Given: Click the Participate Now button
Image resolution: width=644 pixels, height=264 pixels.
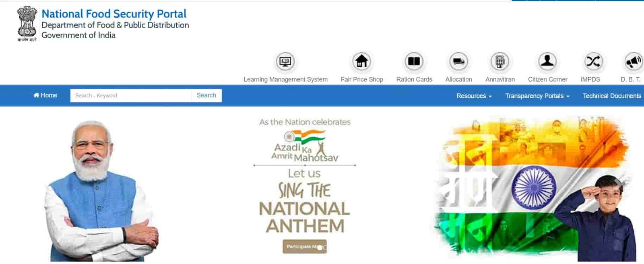Looking at the screenshot, I should (x=305, y=246).
